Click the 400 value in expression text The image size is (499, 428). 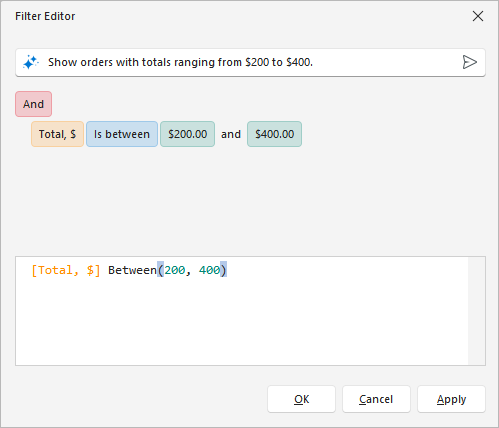pos(210,270)
